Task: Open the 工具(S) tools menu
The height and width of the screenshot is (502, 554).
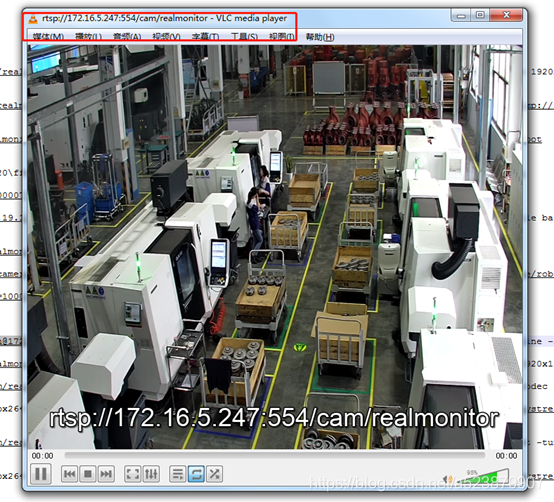Action: coord(244,37)
